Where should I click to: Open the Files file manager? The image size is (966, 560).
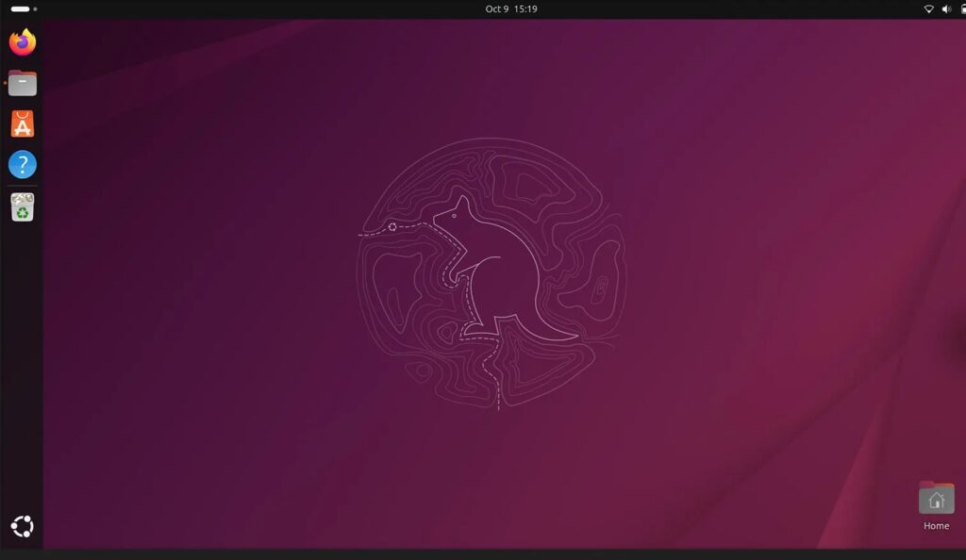[x=22, y=83]
